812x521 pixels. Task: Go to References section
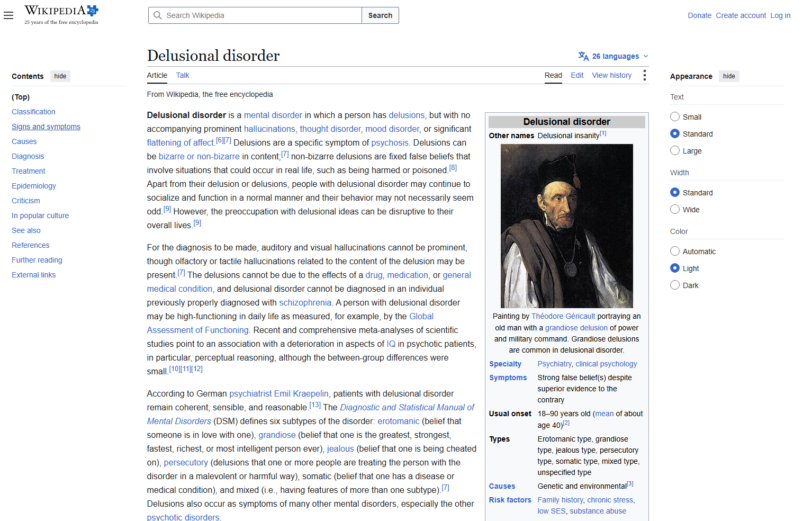click(31, 245)
